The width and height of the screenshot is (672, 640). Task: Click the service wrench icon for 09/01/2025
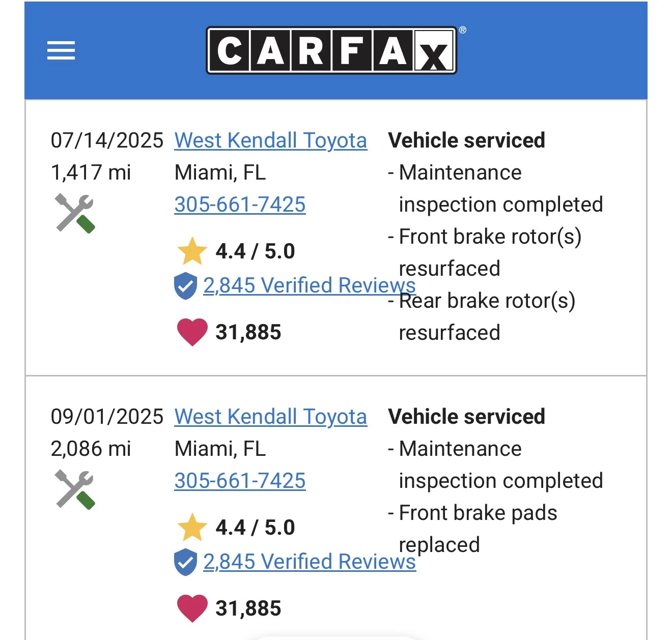(75, 489)
